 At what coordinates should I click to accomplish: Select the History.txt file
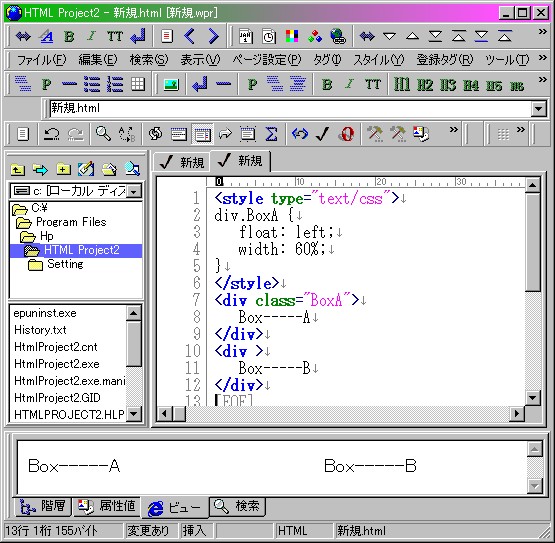point(40,330)
